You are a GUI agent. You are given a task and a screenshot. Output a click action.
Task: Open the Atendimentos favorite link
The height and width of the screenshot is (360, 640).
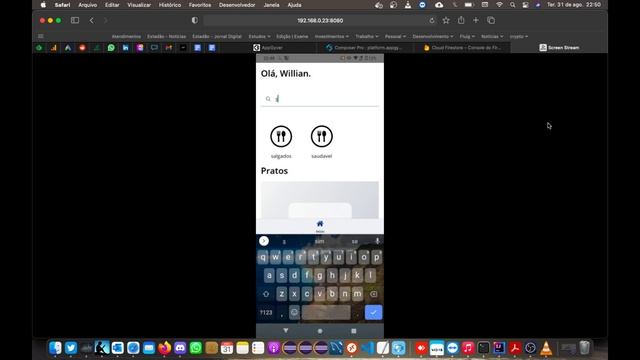point(126,36)
